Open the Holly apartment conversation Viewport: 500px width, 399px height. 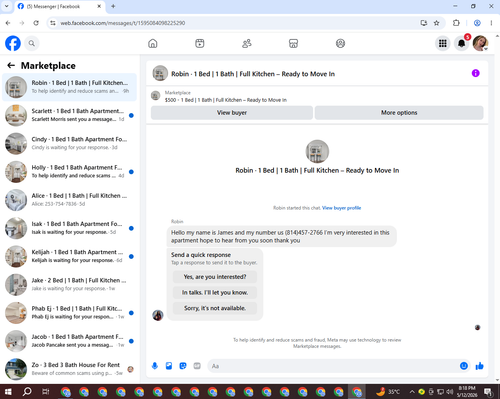point(69,172)
